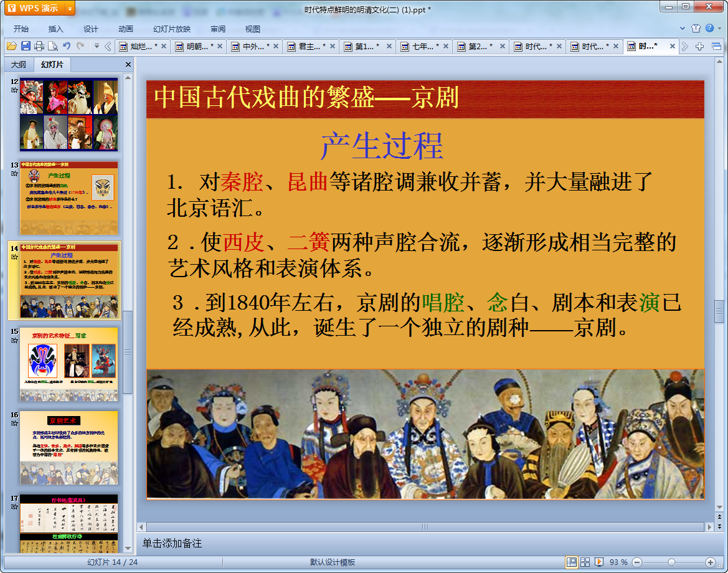Click 单击添加备注 notes area
Image resolution: width=728 pixels, height=573 pixels.
coord(173,543)
